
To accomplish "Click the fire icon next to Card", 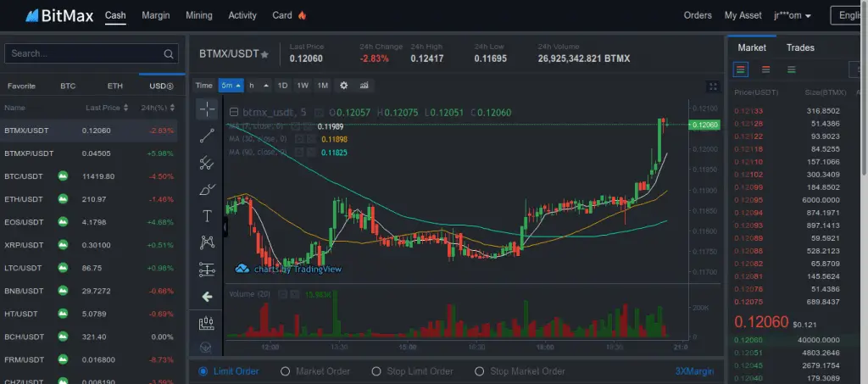I will 302,15.
